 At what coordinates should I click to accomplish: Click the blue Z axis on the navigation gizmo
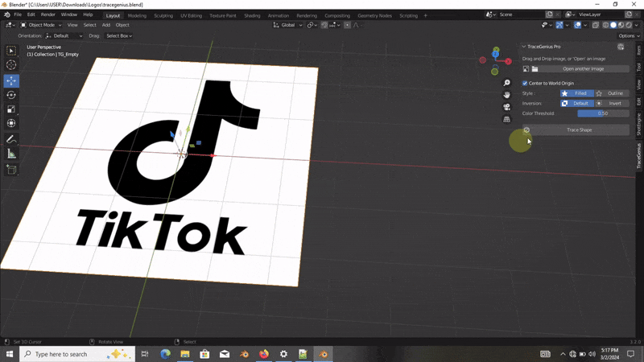coord(495,54)
